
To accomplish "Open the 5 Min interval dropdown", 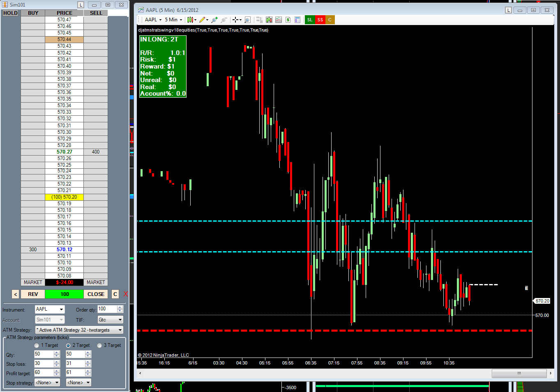I will point(173,20).
